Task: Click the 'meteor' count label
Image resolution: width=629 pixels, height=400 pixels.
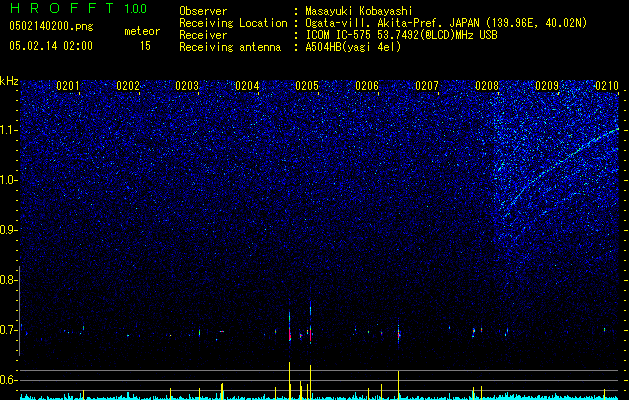Action: click(142, 31)
